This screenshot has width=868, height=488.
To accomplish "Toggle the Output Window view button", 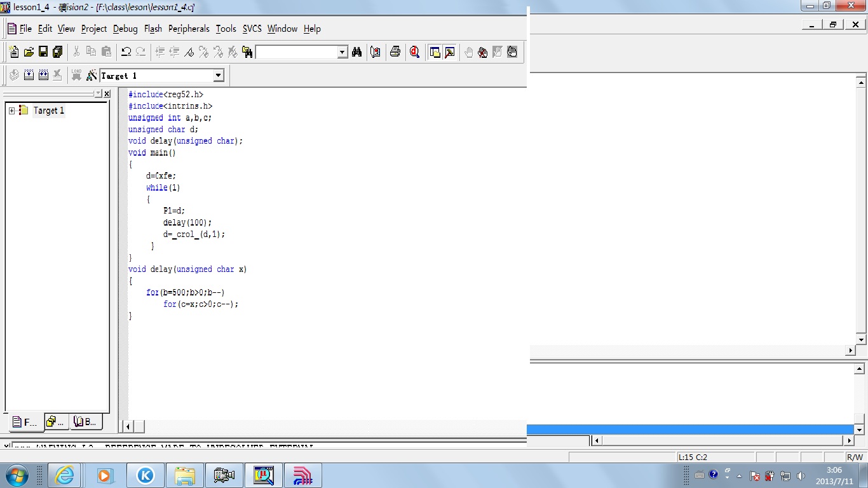I will [x=450, y=52].
